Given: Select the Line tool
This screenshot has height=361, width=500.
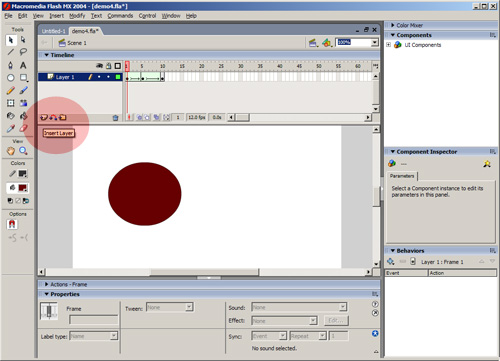Looking at the screenshot, I should 11,52.
